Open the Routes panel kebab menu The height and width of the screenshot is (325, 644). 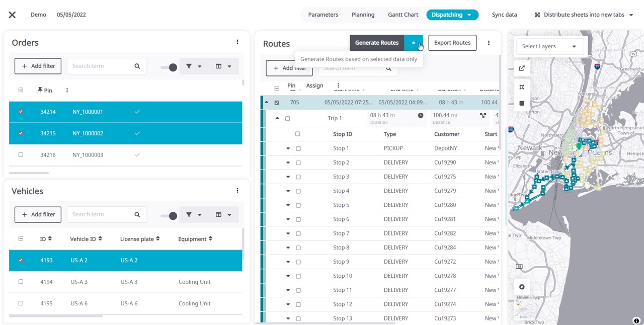coord(489,43)
